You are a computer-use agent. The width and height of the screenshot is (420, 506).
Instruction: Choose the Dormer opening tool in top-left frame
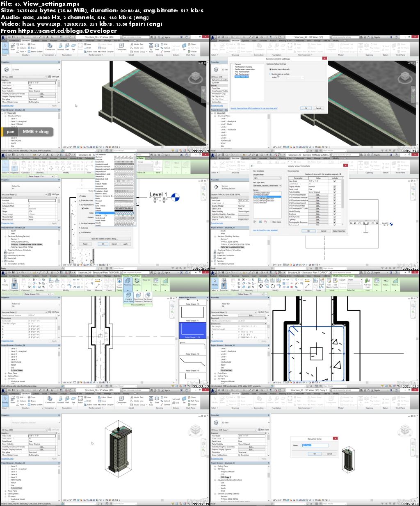click(166, 52)
